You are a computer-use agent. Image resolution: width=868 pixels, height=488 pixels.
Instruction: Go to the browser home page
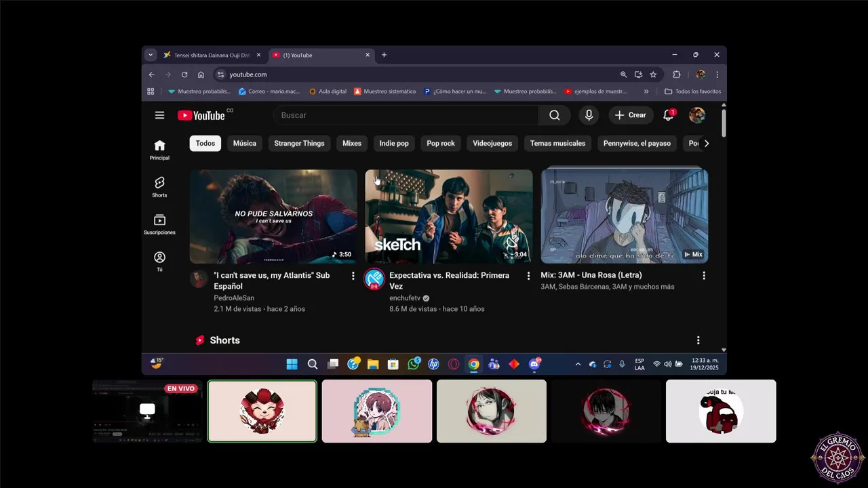coord(201,75)
